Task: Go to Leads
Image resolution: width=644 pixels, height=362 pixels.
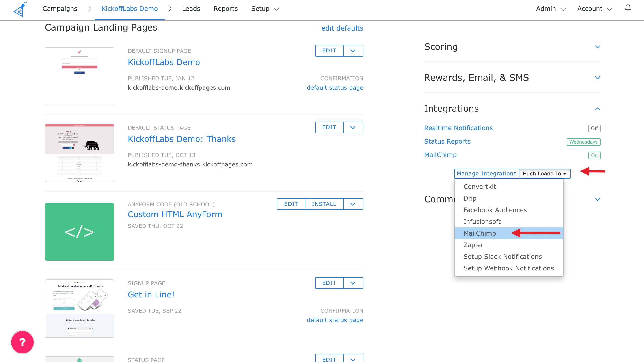Action: [x=191, y=9]
